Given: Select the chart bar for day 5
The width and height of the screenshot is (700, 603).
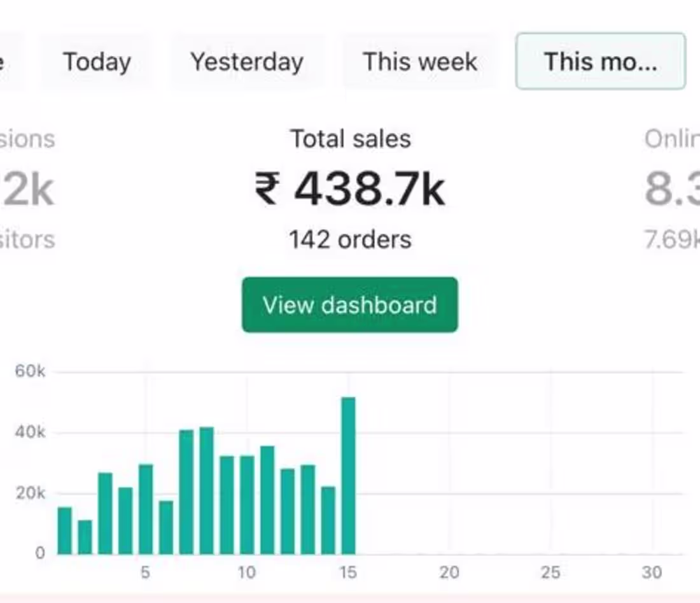Looking at the screenshot, I should pyautogui.click(x=146, y=509).
